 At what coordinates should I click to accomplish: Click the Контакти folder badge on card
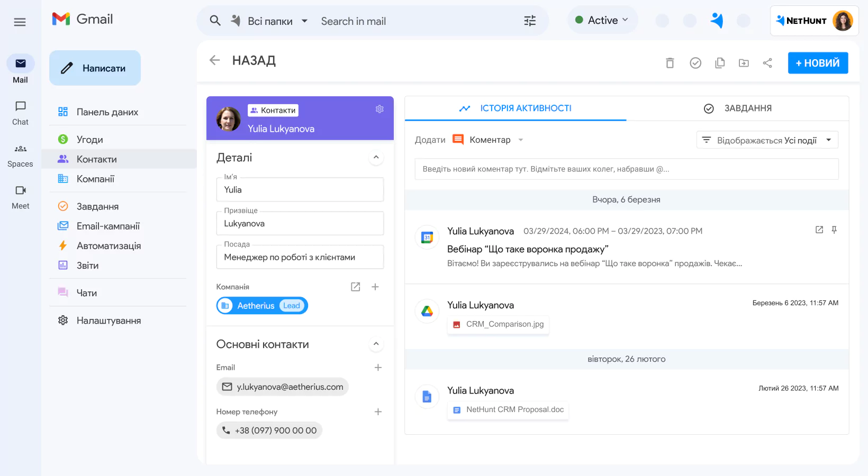pyautogui.click(x=273, y=110)
